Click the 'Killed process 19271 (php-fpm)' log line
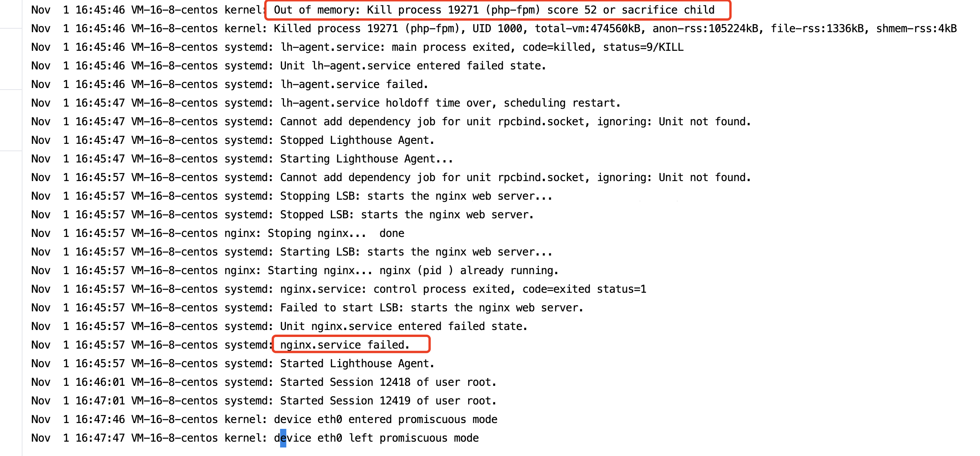This screenshot has width=980, height=456. 494,28
